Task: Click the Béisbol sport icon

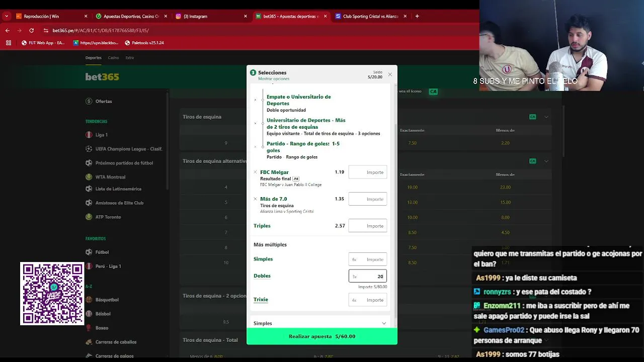Action: (x=89, y=314)
